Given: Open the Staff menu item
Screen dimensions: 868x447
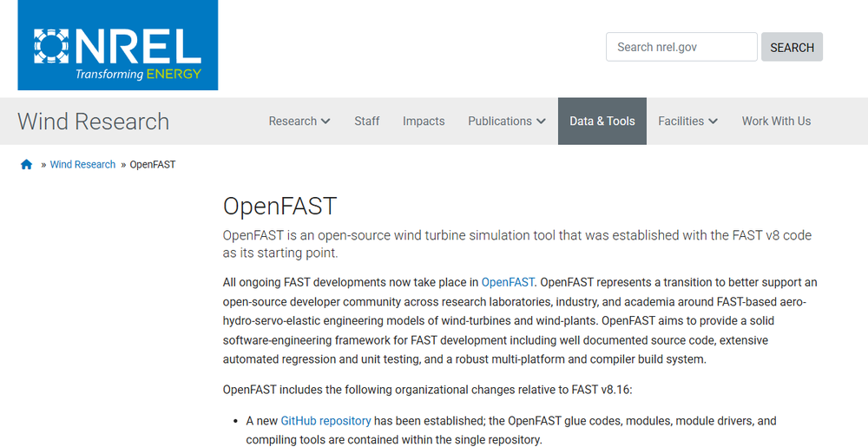Looking at the screenshot, I should (x=367, y=122).
